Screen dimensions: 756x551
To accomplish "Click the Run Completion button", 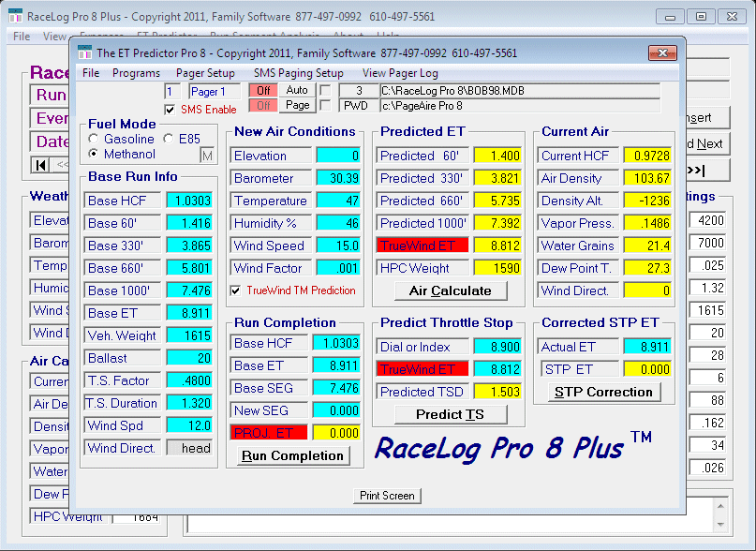I will [292, 455].
